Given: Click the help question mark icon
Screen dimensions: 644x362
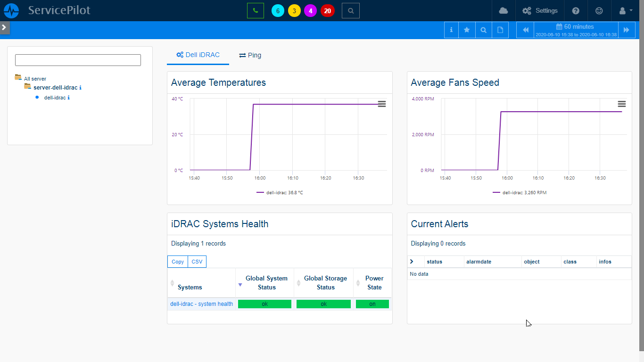Looking at the screenshot, I should point(575,10).
